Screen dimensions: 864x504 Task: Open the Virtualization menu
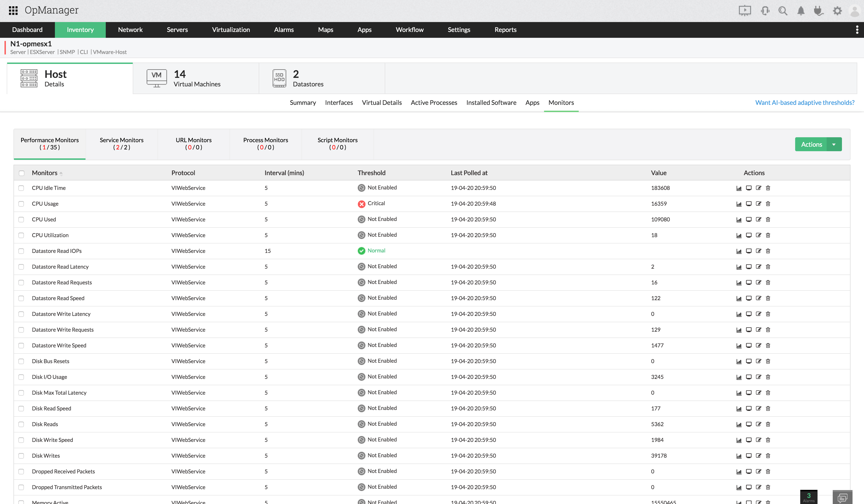(231, 30)
